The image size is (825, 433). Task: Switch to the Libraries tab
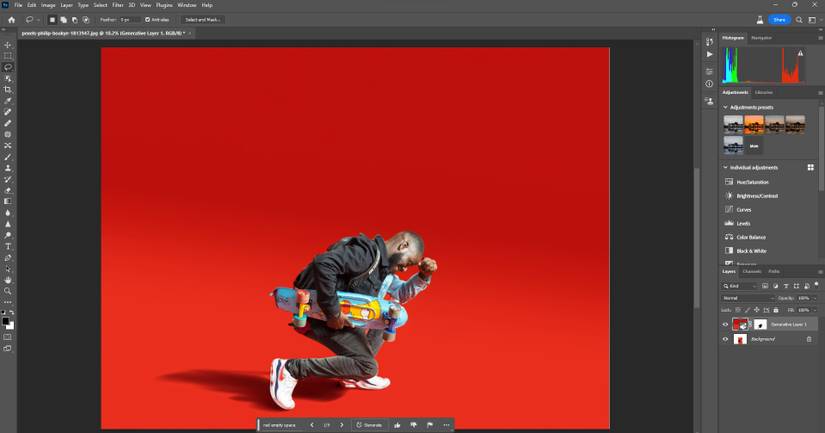tap(764, 93)
